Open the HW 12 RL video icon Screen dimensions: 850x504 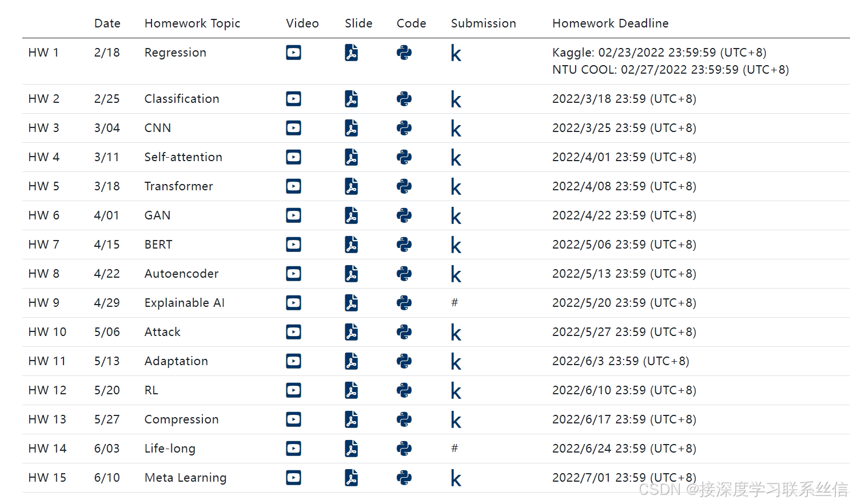point(293,390)
